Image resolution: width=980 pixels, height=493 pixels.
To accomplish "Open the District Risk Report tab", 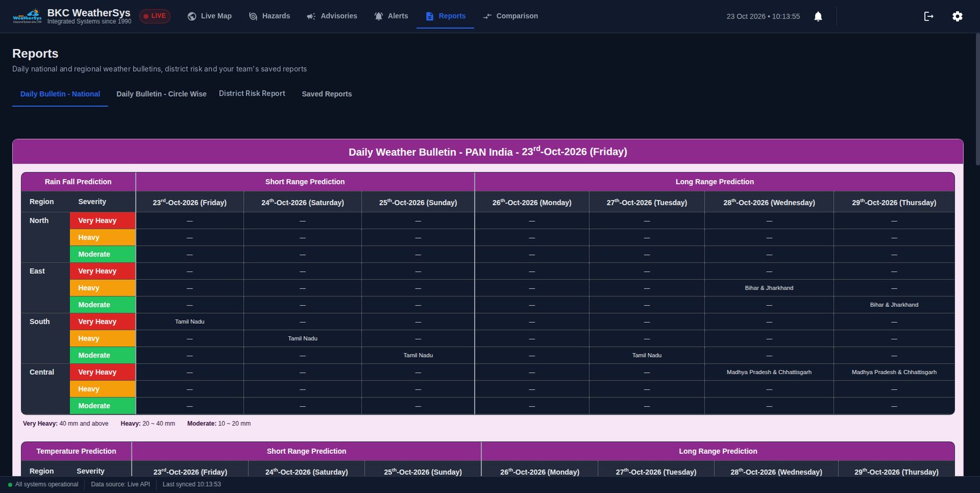I will pyautogui.click(x=252, y=94).
